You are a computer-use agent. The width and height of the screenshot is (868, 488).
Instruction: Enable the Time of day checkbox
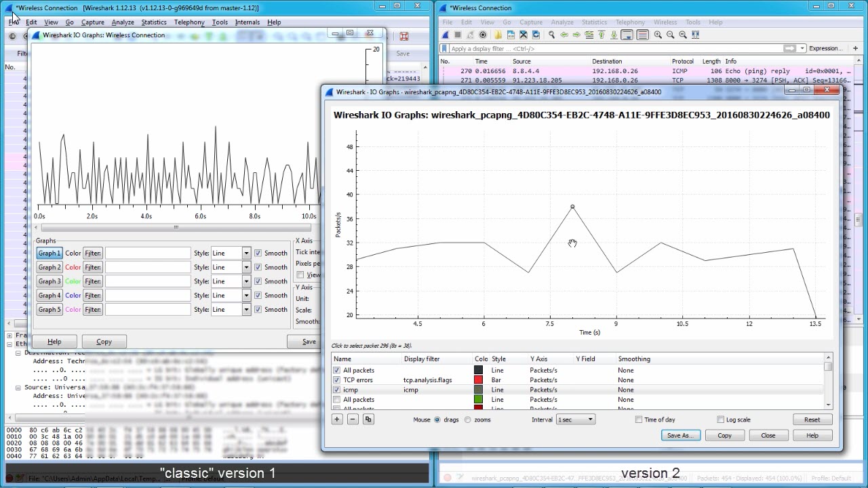(639, 420)
